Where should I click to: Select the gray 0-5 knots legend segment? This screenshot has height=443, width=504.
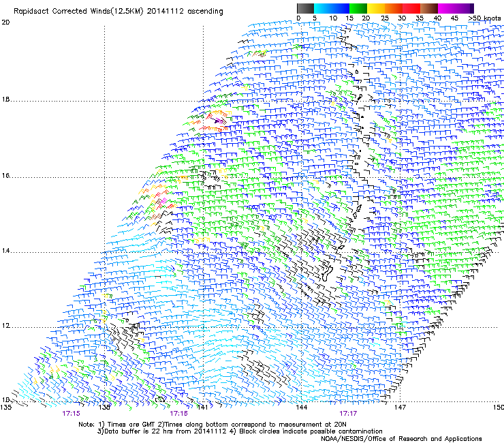(x=305, y=8)
